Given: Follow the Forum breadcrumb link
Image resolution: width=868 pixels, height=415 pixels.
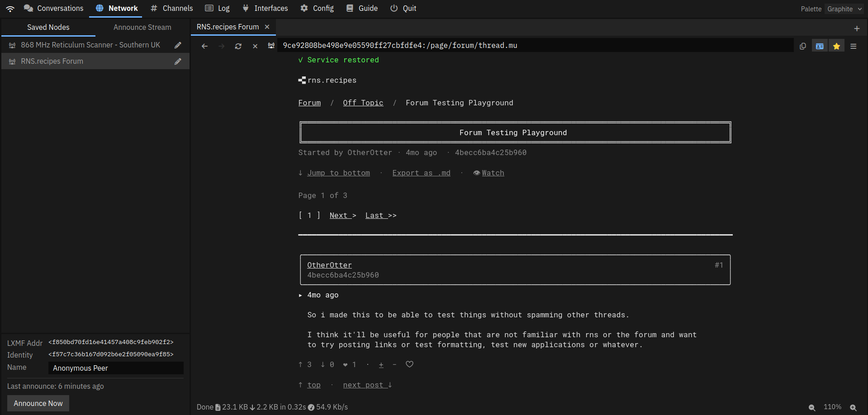Looking at the screenshot, I should [309, 103].
